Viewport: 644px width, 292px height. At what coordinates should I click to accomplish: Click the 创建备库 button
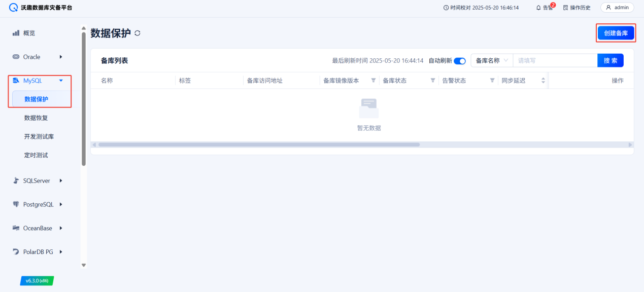[x=616, y=33]
